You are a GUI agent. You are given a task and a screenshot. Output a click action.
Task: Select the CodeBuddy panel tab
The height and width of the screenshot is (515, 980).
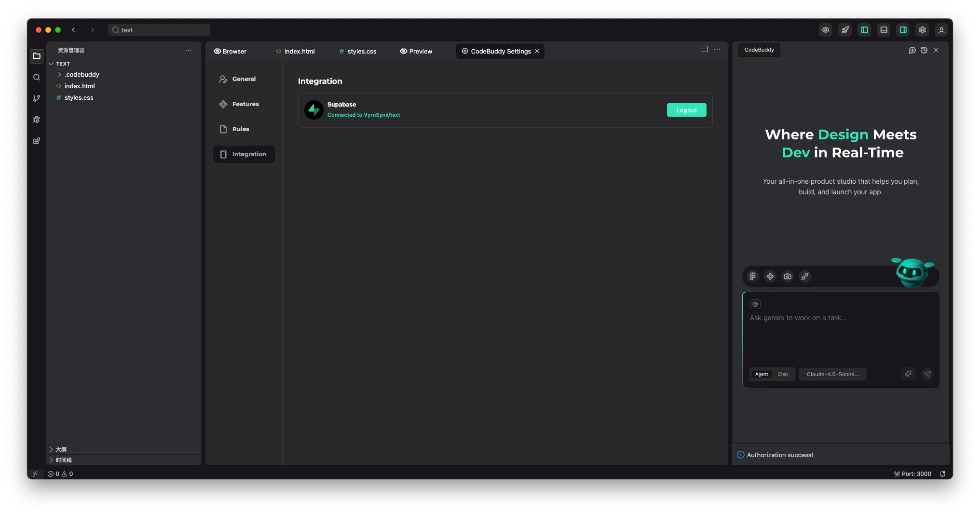point(759,50)
